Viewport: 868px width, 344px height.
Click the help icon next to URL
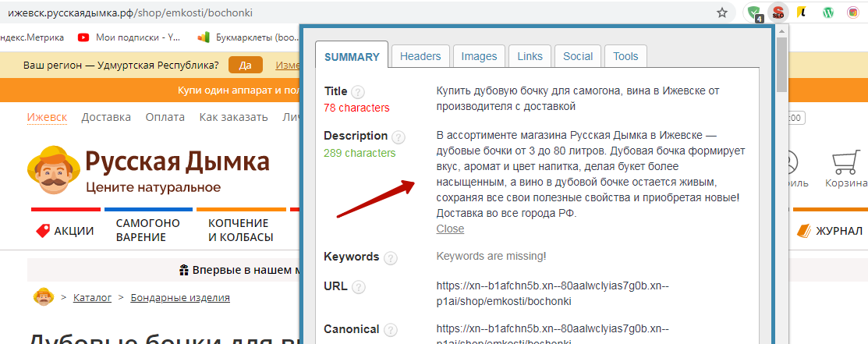(x=358, y=287)
